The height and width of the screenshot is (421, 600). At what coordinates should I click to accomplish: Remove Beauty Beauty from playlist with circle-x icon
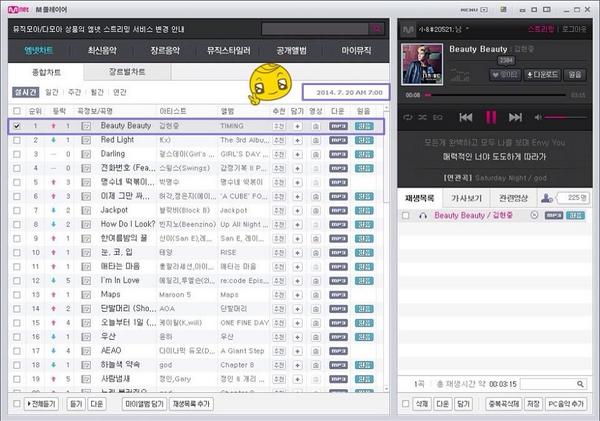click(x=534, y=215)
